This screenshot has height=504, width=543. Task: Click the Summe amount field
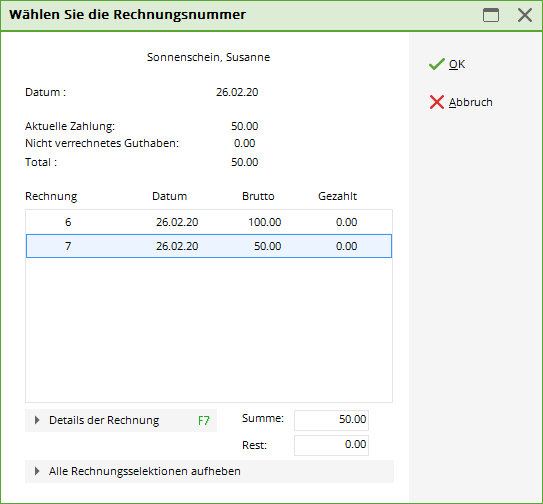tap(331, 420)
